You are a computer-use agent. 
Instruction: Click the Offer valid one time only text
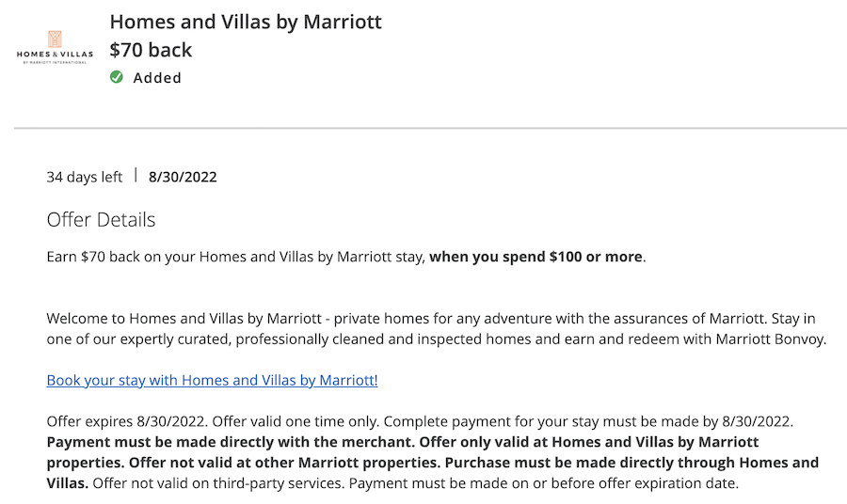(295, 421)
